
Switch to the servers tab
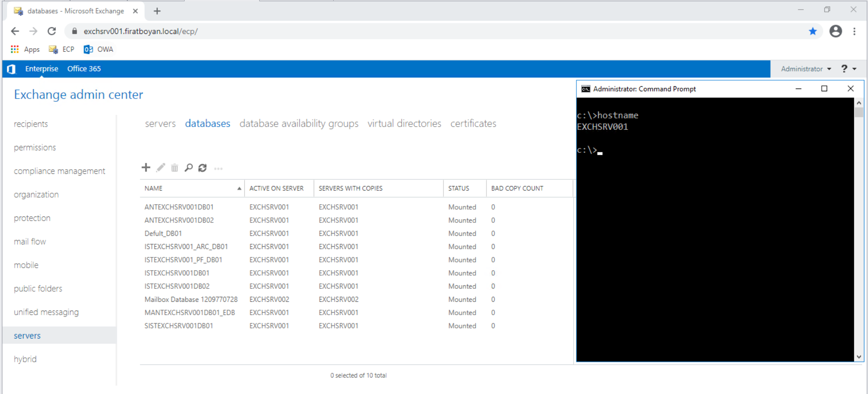pyautogui.click(x=160, y=123)
